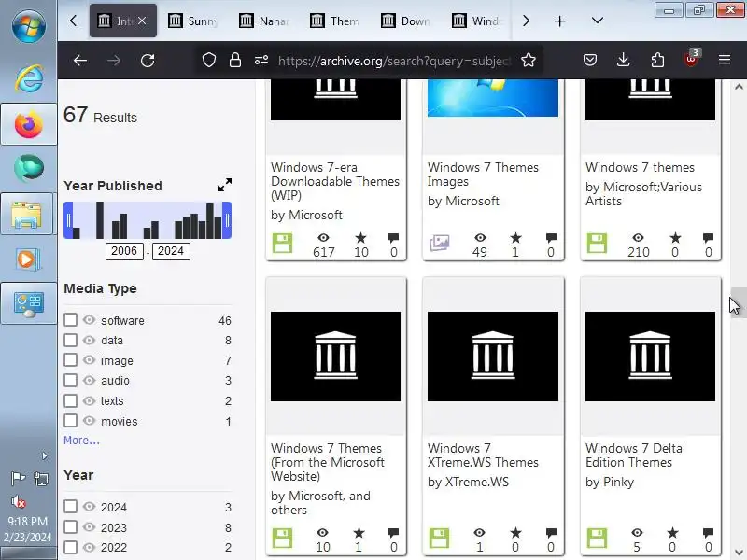Screen dimensions: 747x560
Task: Open Firefox application menu
Action: click(725, 60)
